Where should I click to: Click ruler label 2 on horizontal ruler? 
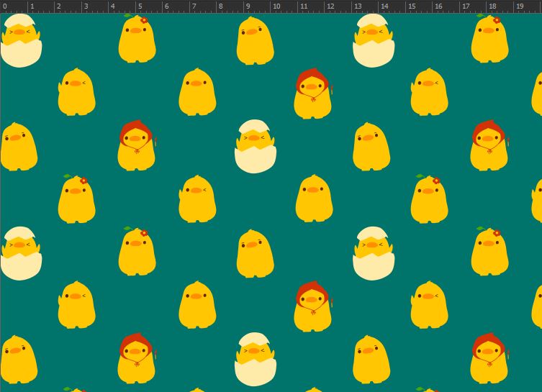click(x=59, y=6)
